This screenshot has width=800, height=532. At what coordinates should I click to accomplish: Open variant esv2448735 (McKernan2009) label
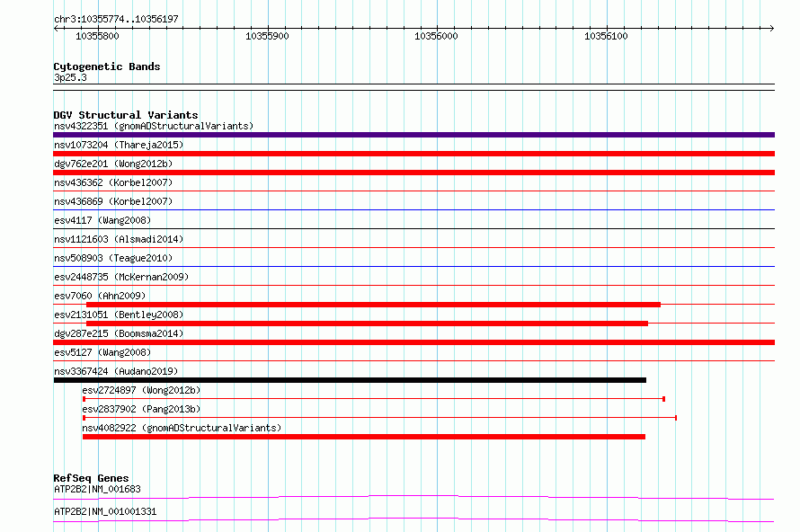coord(121,277)
